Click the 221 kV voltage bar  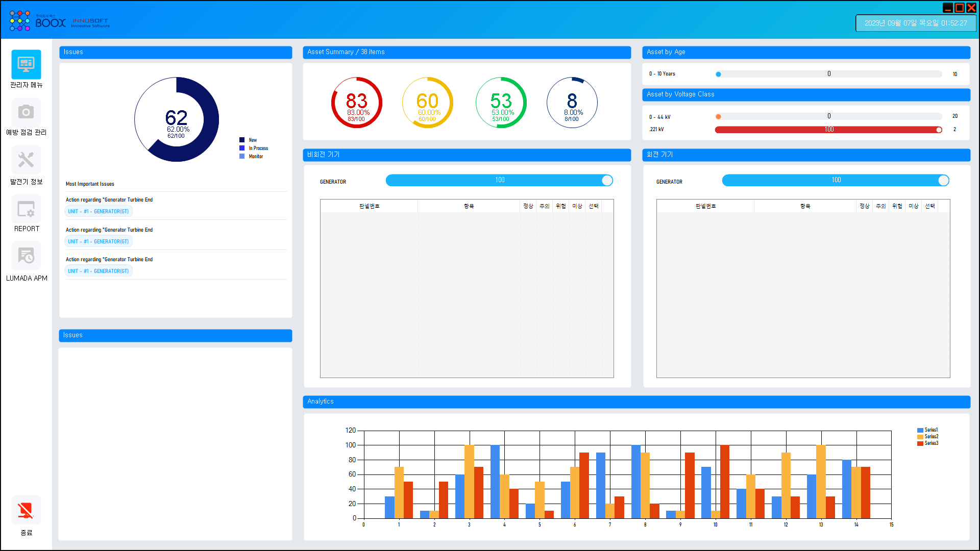pyautogui.click(x=828, y=130)
